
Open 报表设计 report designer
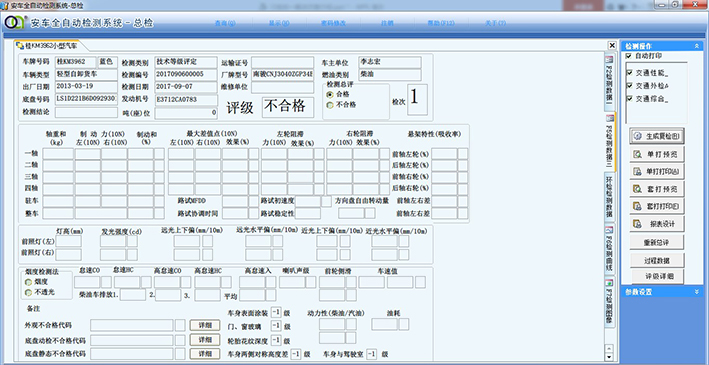click(657, 223)
